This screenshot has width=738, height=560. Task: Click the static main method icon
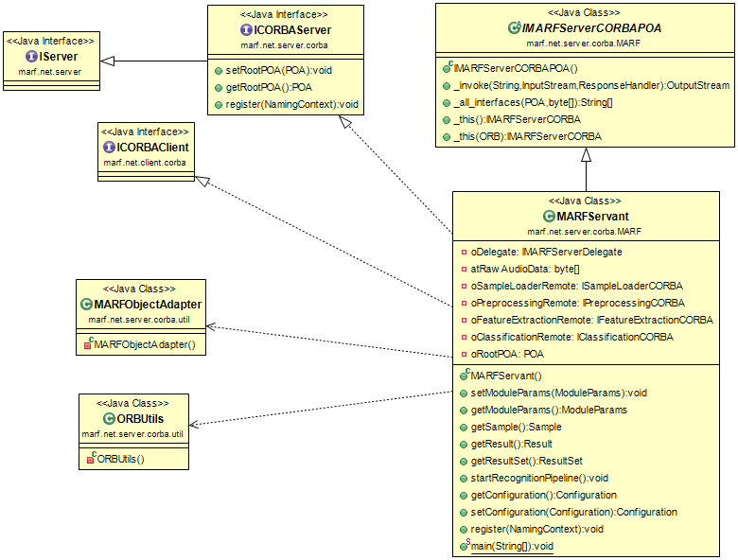tap(465, 546)
